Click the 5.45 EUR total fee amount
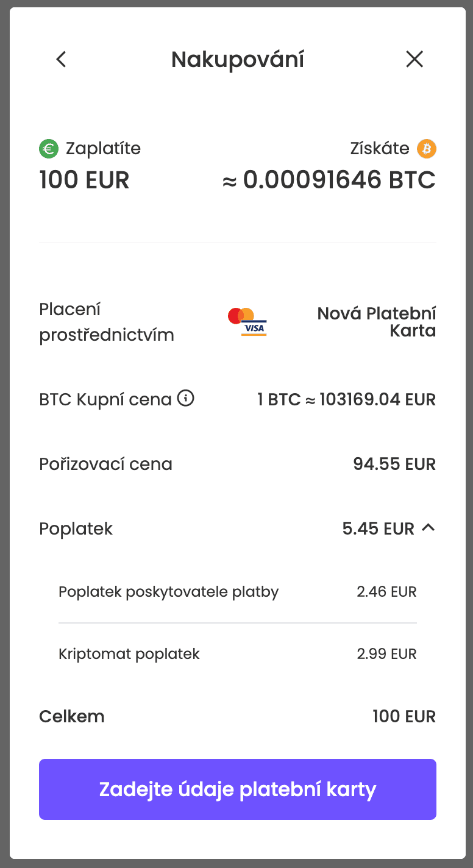The width and height of the screenshot is (473, 868). pos(378,528)
